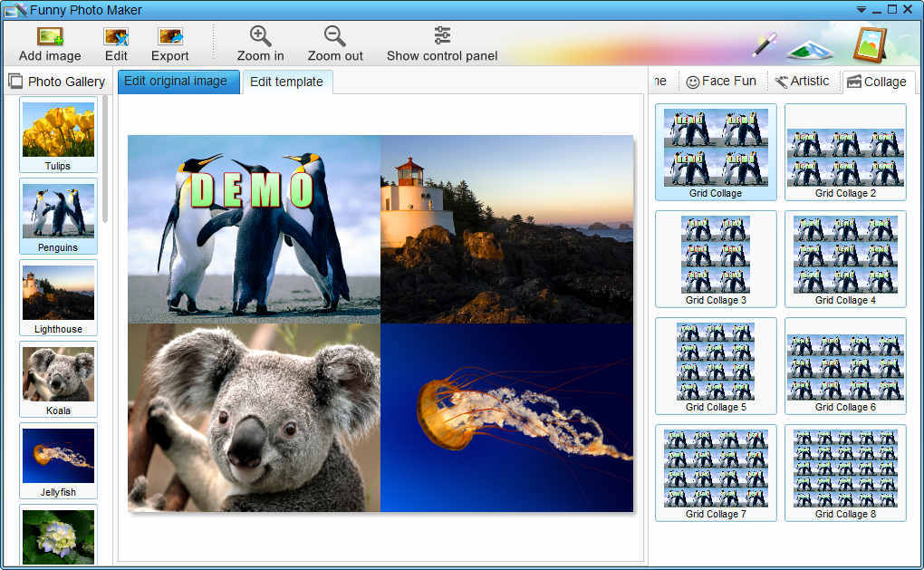Select the Jellyfish gallery thumbnail

tap(58, 460)
